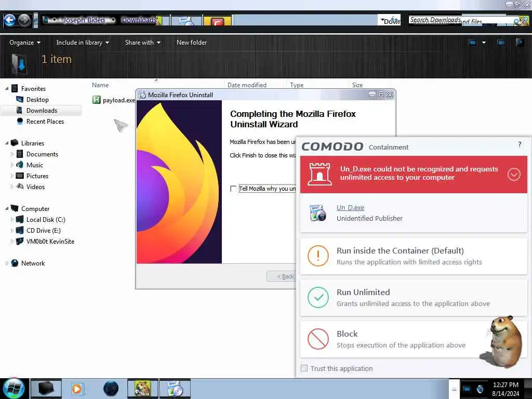Expand the Documents library
This screenshot has height=399, width=532.
(12, 154)
